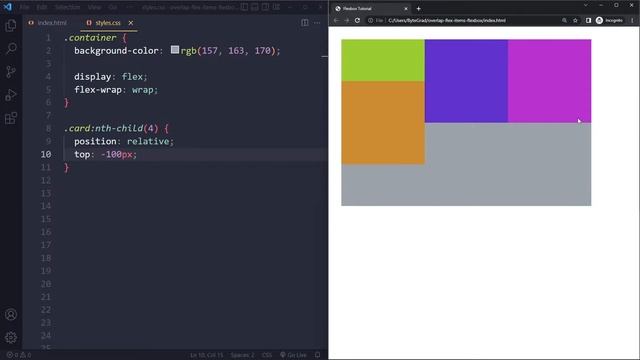This screenshot has height=360, width=640.
Task: Open the Customize Layout icon
Action: click(276, 7)
